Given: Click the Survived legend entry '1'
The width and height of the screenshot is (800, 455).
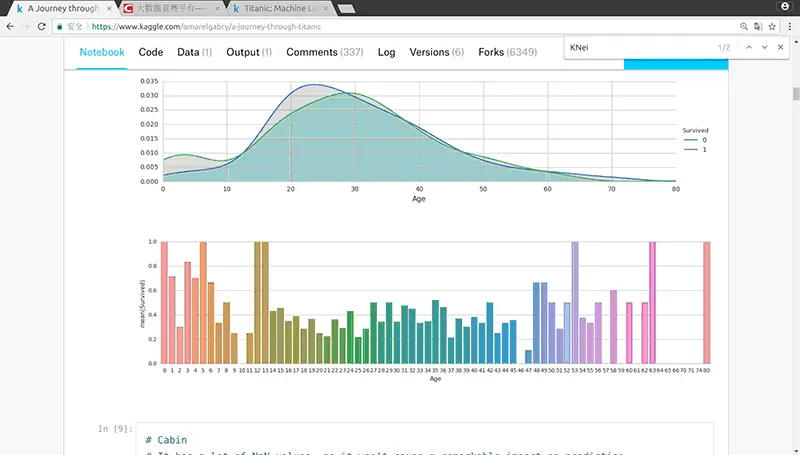Looking at the screenshot, I should click(695, 149).
